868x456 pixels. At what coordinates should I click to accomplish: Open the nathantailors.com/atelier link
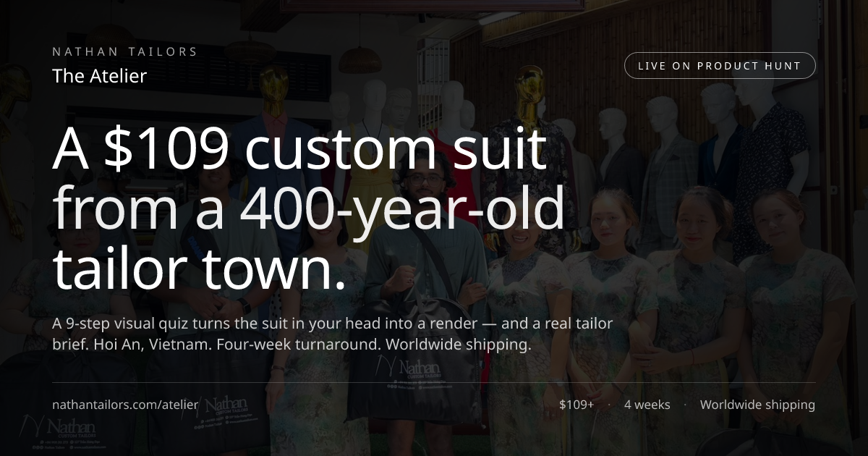pos(124,405)
